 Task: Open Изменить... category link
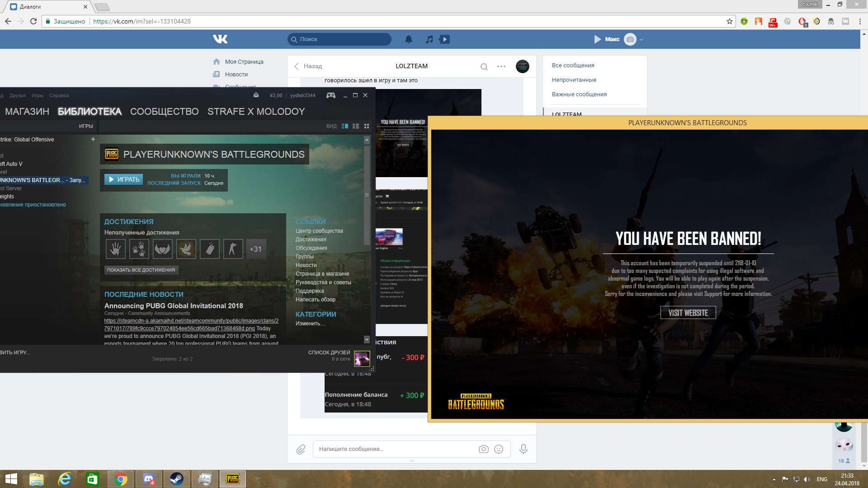click(x=310, y=324)
